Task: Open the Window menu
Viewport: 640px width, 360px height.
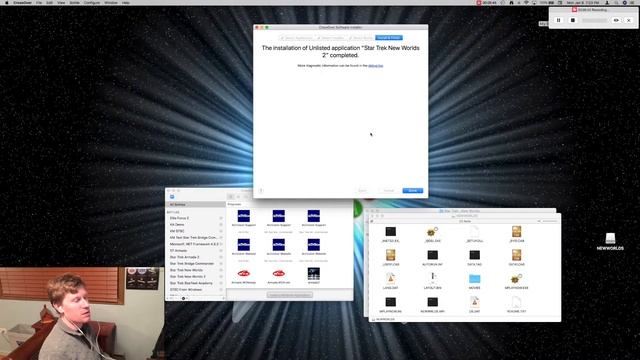Action: point(111,2)
